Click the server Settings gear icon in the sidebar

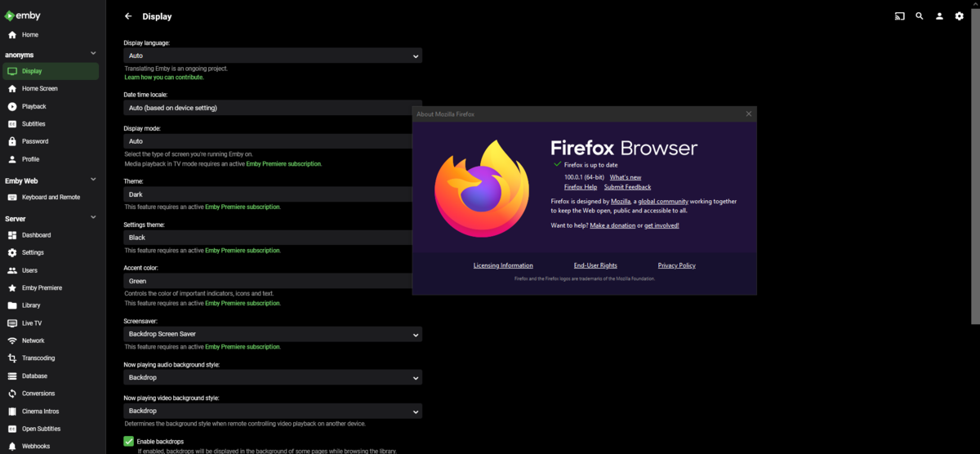12,252
